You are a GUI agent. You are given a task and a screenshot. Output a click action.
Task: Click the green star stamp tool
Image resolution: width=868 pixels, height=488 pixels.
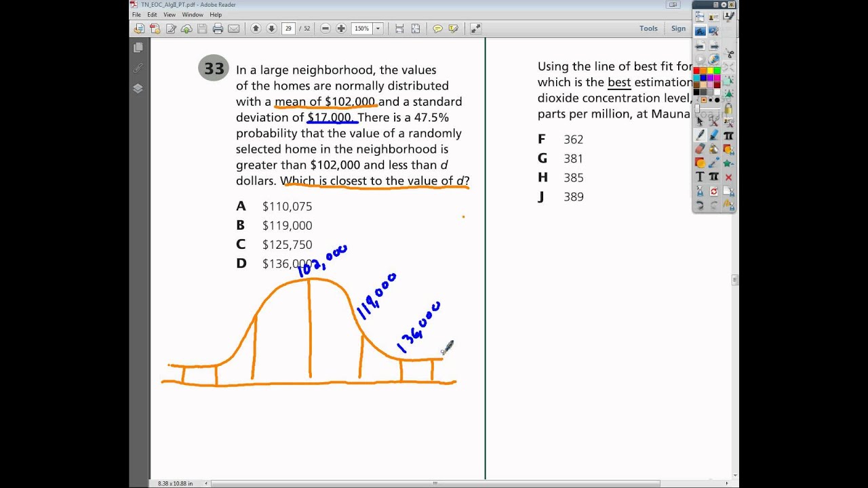coord(728,163)
